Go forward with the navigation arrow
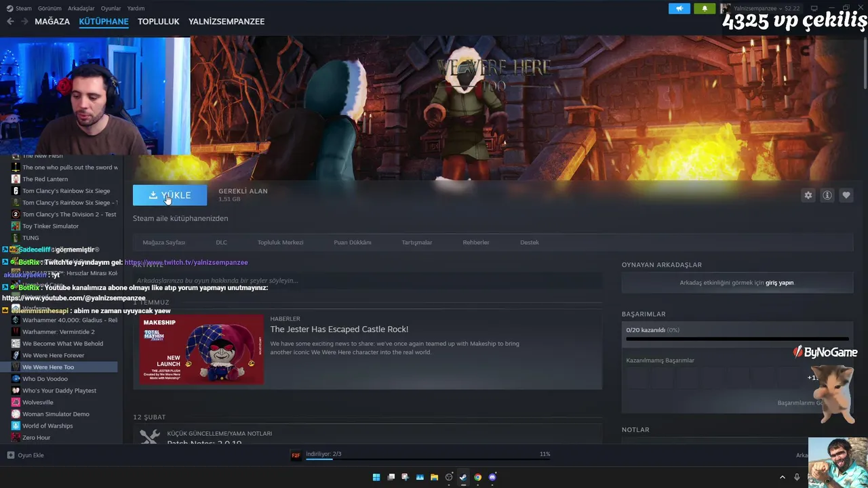Viewport: 868px width, 488px height. tap(24, 22)
